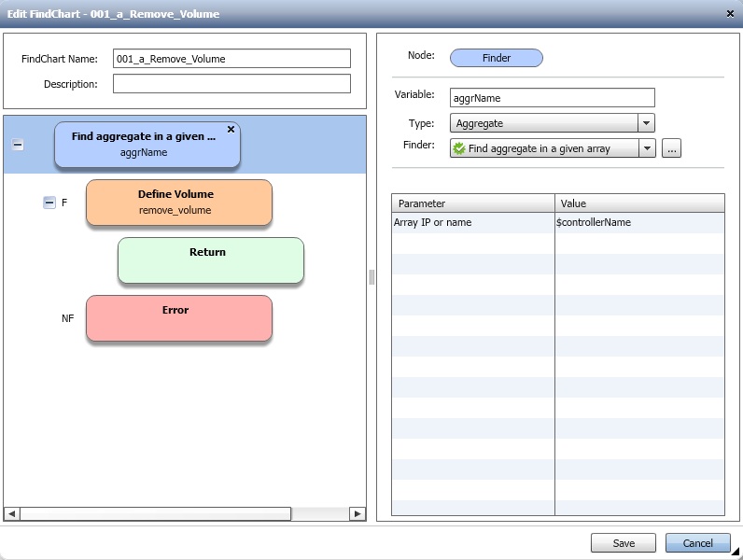Remove the Find aggregate node with its X
This screenshot has width=743, height=560.
pyautogui.click(x=231, y=130)
